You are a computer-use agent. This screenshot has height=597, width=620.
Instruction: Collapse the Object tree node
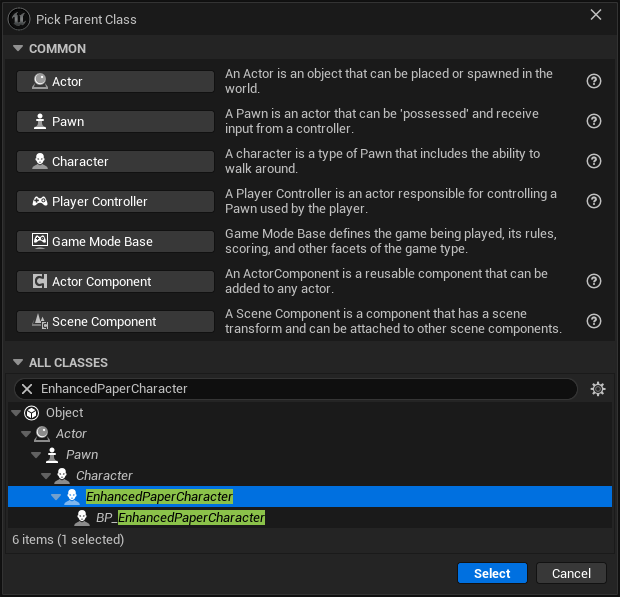pyautogui.click(x=16, y=413)
